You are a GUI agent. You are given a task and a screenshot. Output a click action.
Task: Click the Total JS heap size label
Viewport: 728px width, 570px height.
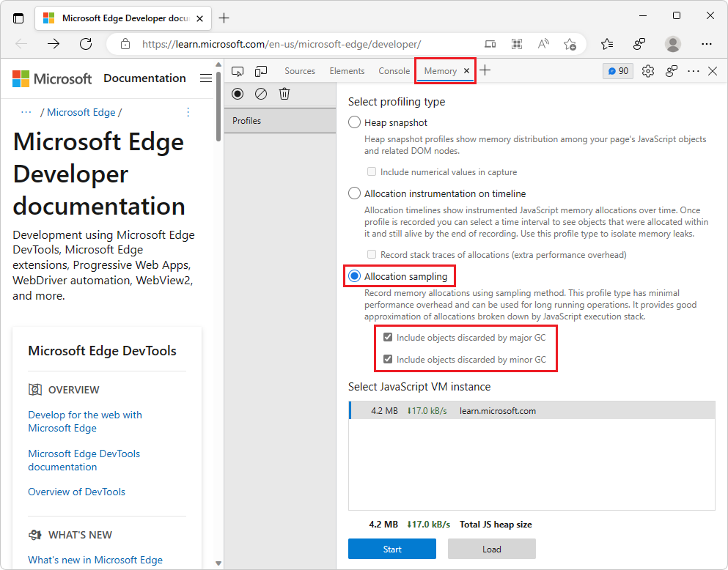click(x=496, y=524)
